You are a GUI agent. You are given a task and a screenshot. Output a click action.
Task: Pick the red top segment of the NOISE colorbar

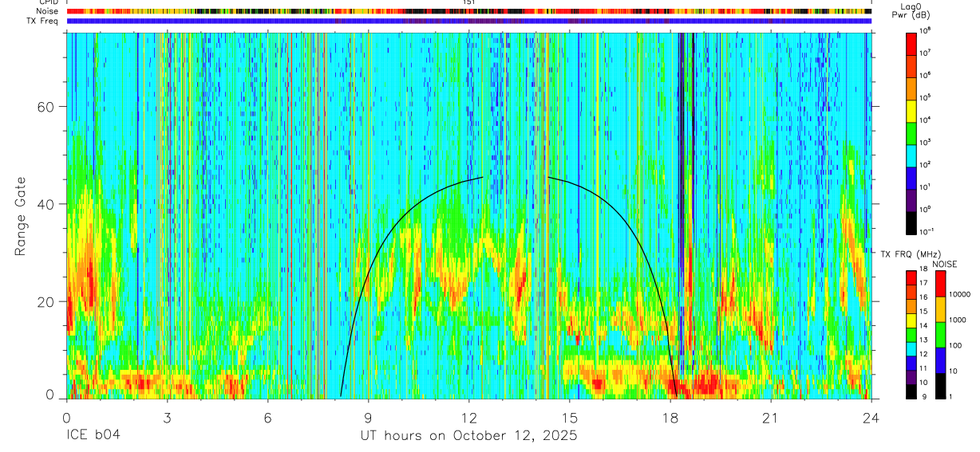pos(941,284)
